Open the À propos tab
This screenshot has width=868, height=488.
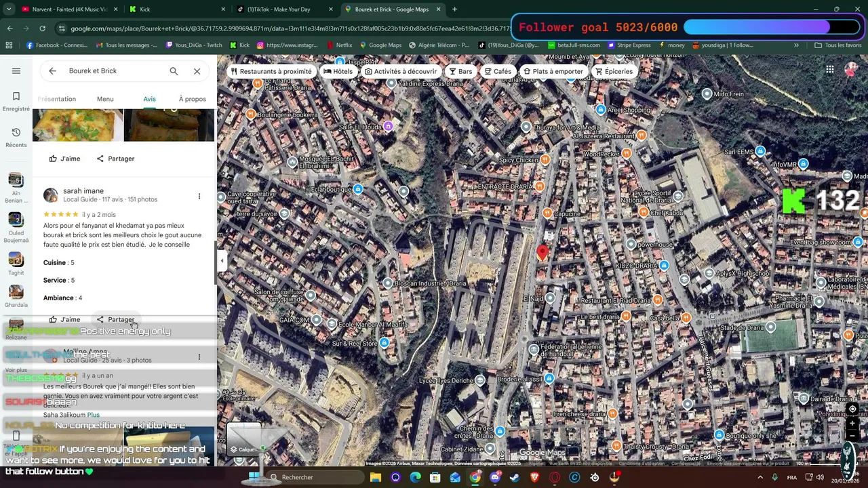(x=192, y=99)
